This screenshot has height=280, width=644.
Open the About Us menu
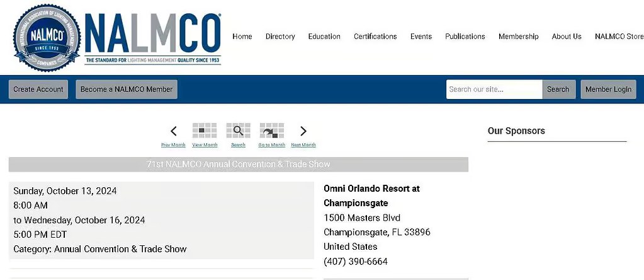tap(567, 36)
